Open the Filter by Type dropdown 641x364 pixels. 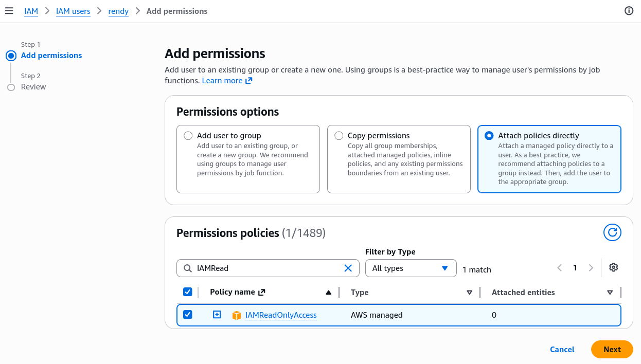tap(411, 268)
